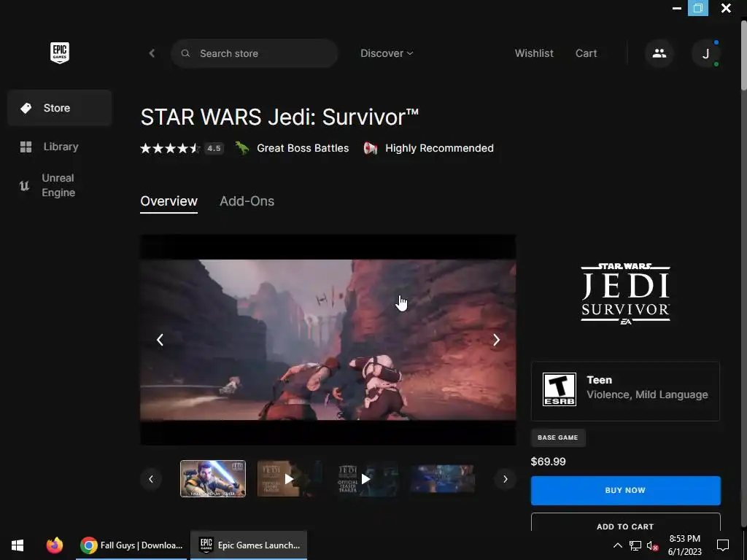Switch to Chrome Fall Guys taskbar window
Image resolution: width=747 pixels, height=560 pixels.
point(131,545)
